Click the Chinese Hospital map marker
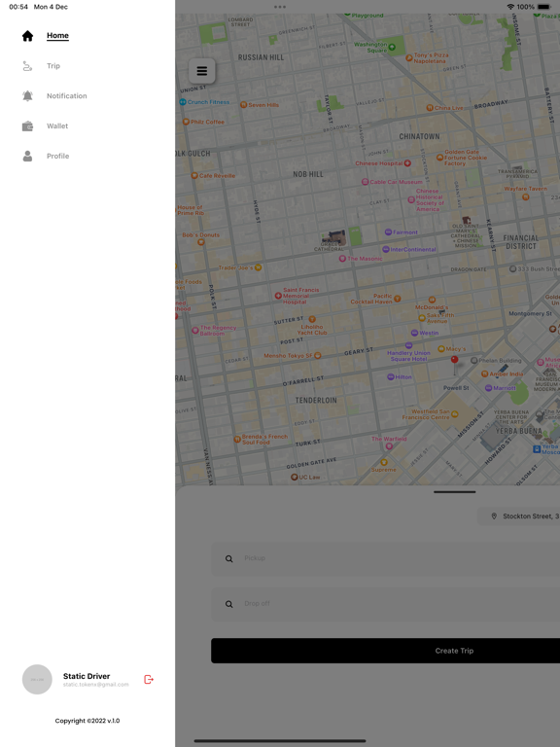 [407, 163]
